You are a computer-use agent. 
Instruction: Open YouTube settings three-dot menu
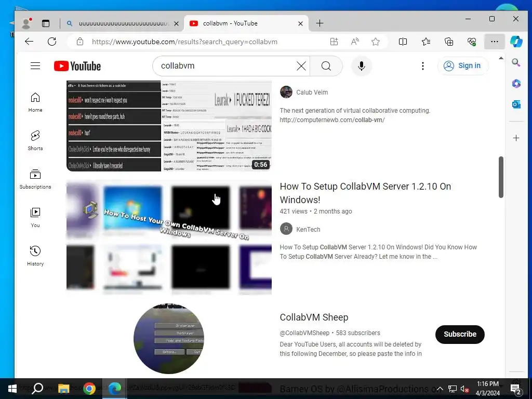pyautogui.click(x=423, y=66)
